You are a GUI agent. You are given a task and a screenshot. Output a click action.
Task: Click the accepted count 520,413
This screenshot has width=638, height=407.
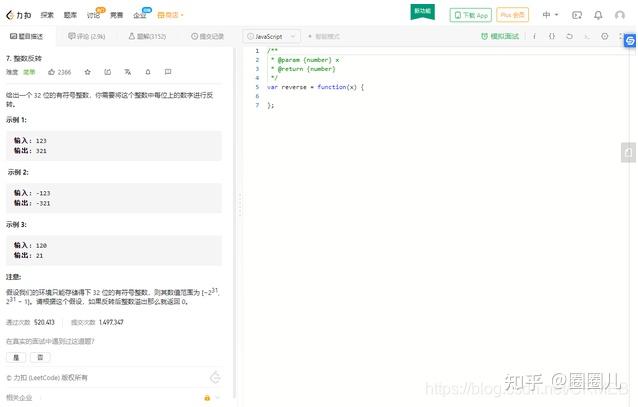click(x=44, y=322)
